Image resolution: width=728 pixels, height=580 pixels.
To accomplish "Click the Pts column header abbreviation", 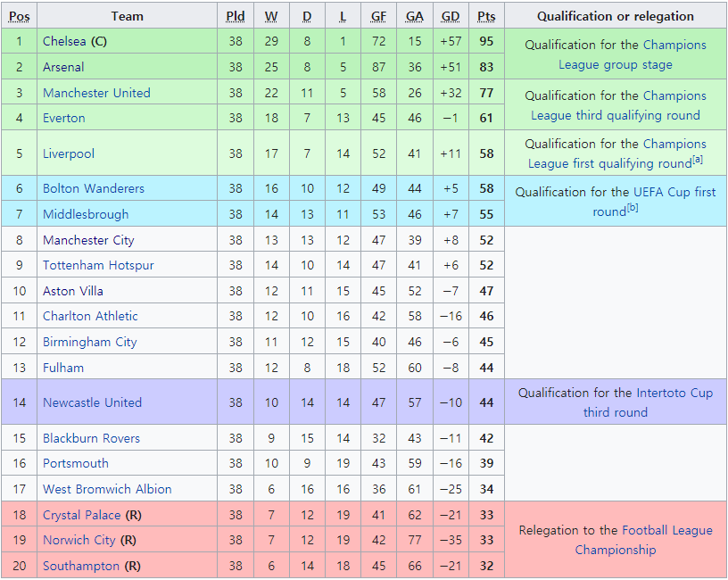I will [x=486, y=16].
